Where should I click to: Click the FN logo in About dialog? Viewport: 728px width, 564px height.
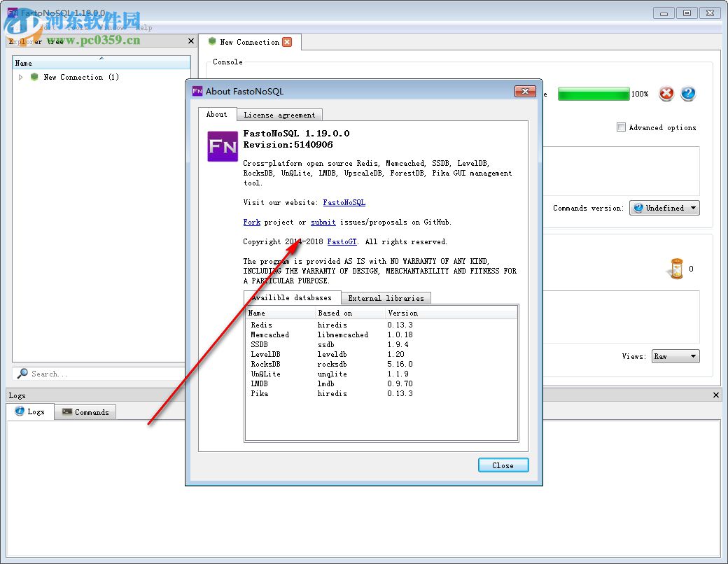pyautogui.click(x=223, y=146)
